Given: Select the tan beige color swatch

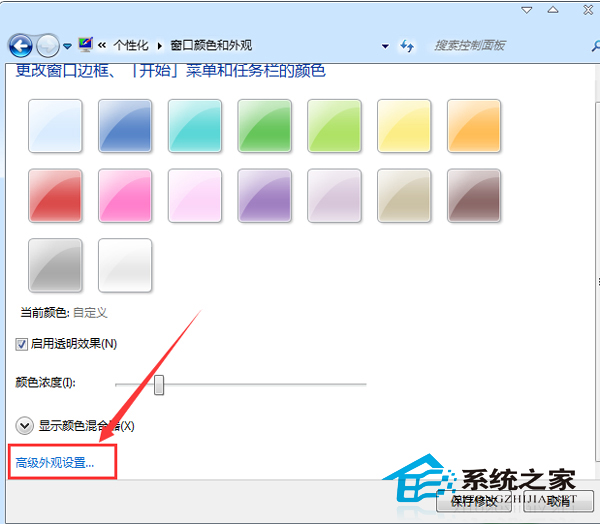Looking at the screenshot, I should (x=404, y=196).
